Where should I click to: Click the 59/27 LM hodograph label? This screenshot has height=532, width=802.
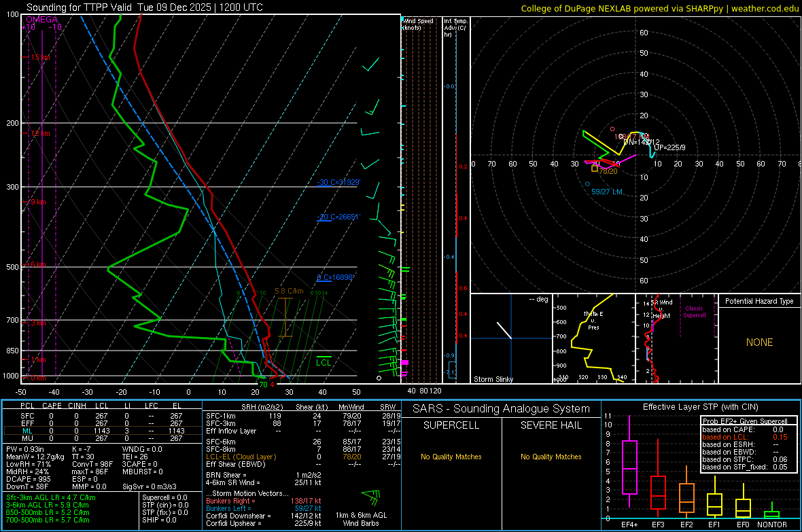pos(607,192)
